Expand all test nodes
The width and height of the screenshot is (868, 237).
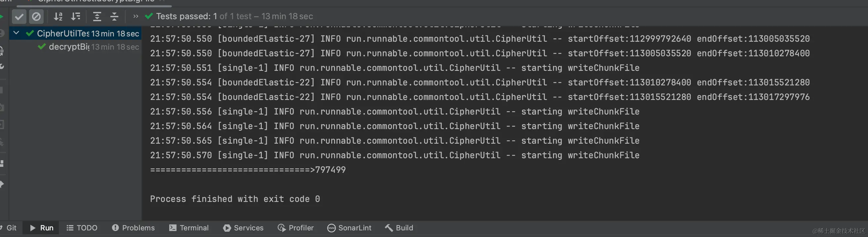tap(97, 16)
